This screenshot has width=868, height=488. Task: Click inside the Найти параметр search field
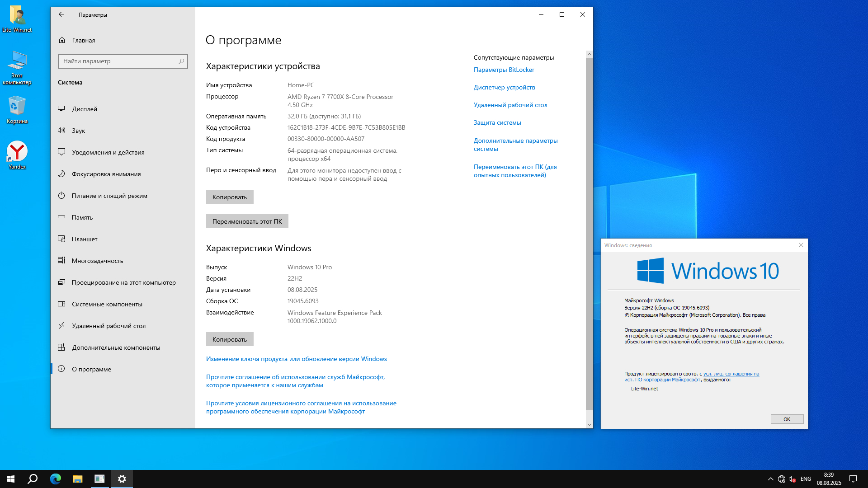118,61
